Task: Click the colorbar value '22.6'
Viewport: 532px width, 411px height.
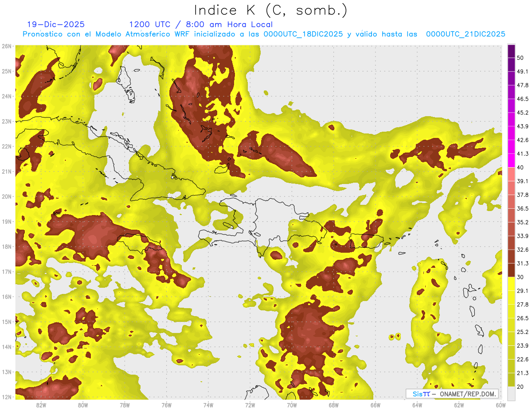Action: (522, 360)
